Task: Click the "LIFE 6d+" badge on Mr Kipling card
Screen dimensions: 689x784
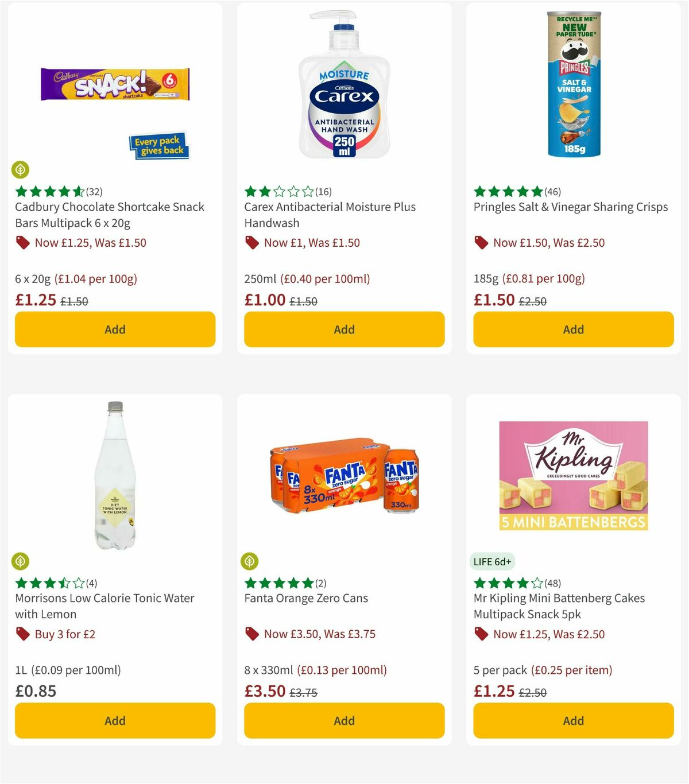Action: point(493,561)
